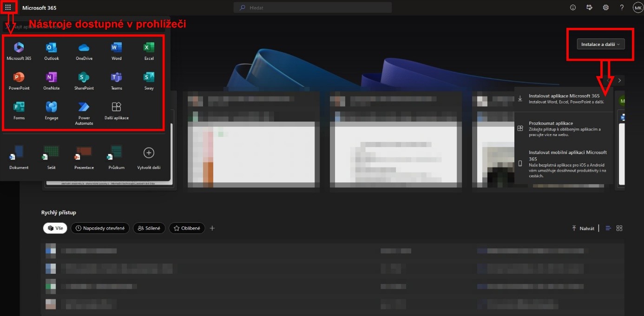Select the Sdílené filter tab
The height and width of the screenshot is (316, 644).
click(149, 228)
